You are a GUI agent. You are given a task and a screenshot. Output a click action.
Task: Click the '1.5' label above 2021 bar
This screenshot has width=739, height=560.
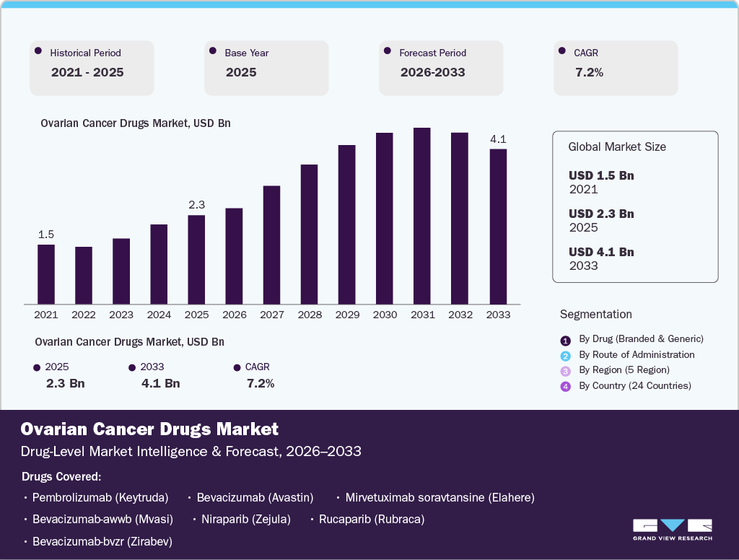point(46,235)
